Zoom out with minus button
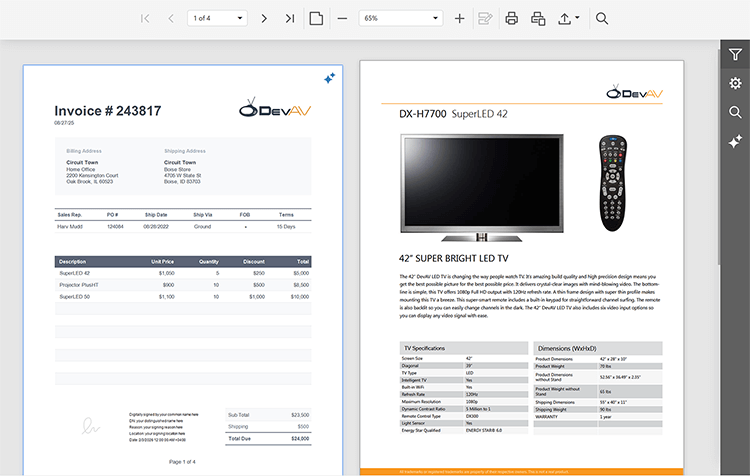Screen dimensions: 750x476 click(342, 19)
